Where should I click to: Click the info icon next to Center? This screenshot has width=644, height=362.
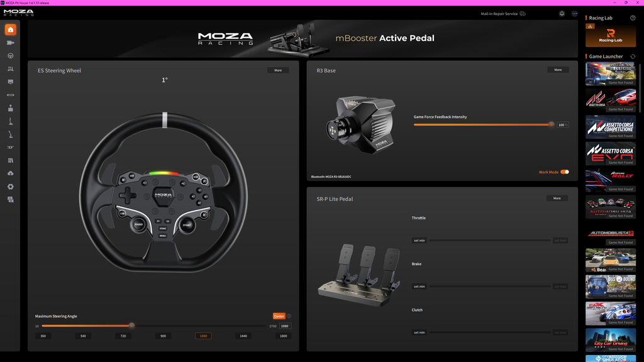(x=289, y=316)
